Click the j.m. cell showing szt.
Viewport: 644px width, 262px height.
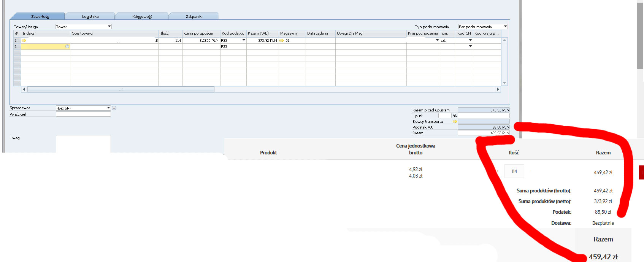click(448, 40)
